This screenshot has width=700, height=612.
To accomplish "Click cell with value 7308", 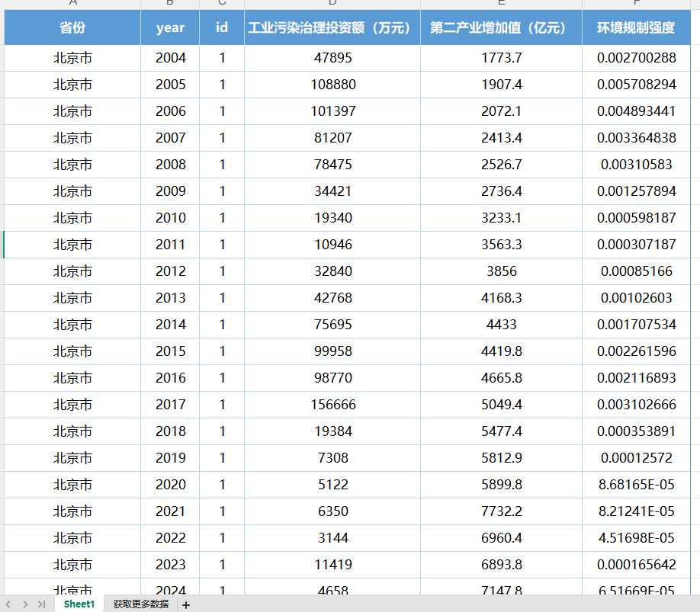I will (332, 458).
